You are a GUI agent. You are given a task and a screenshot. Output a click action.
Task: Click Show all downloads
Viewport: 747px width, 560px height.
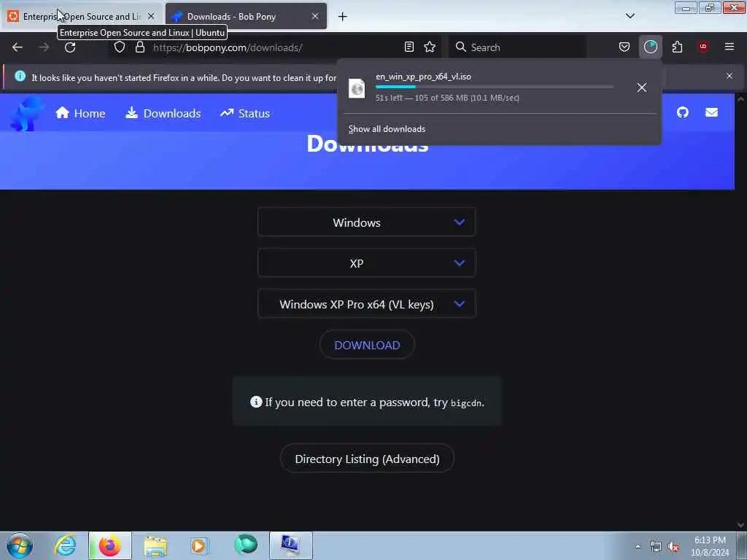click(387, 129)
